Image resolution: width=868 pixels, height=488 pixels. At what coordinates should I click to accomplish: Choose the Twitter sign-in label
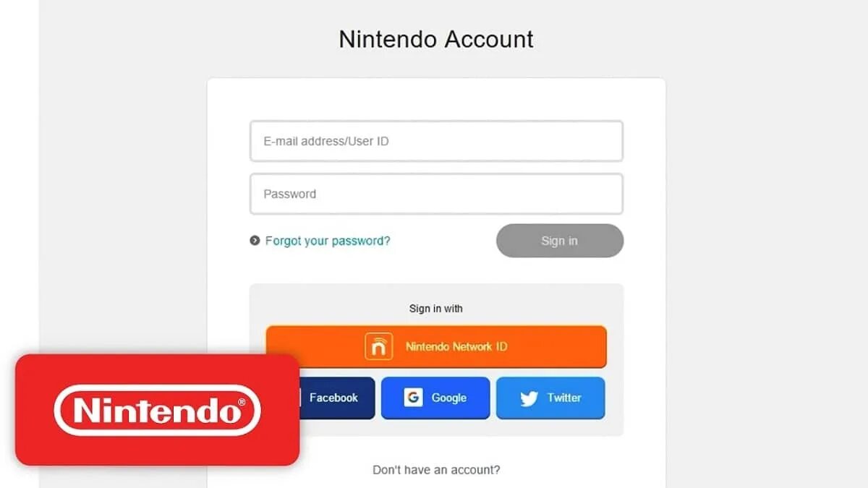564,398
